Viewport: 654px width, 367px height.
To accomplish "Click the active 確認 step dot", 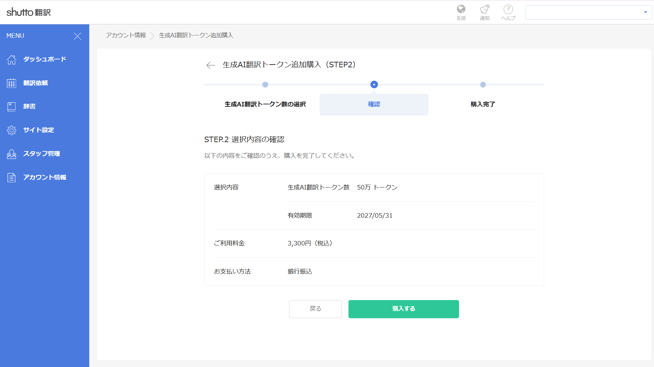I will tap(374, 85).
